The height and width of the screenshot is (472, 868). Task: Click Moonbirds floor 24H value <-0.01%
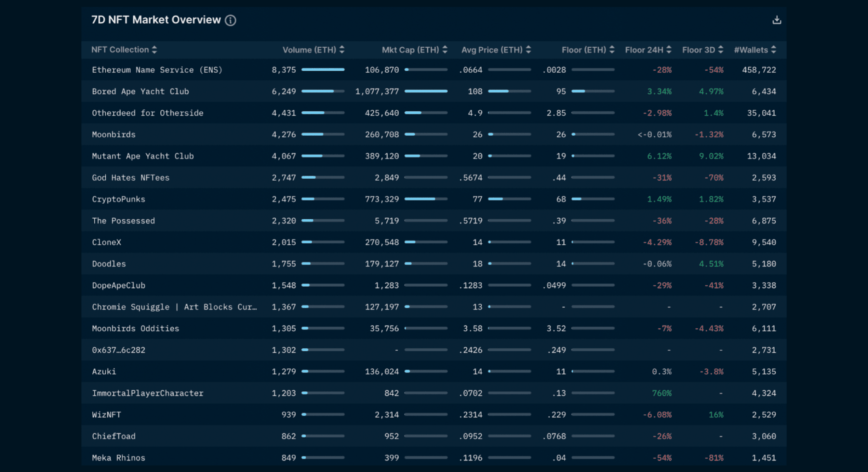coord(655,135)
